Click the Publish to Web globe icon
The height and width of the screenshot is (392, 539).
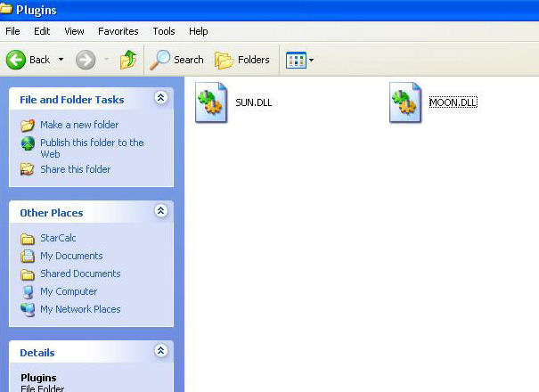tap(28, 143)
